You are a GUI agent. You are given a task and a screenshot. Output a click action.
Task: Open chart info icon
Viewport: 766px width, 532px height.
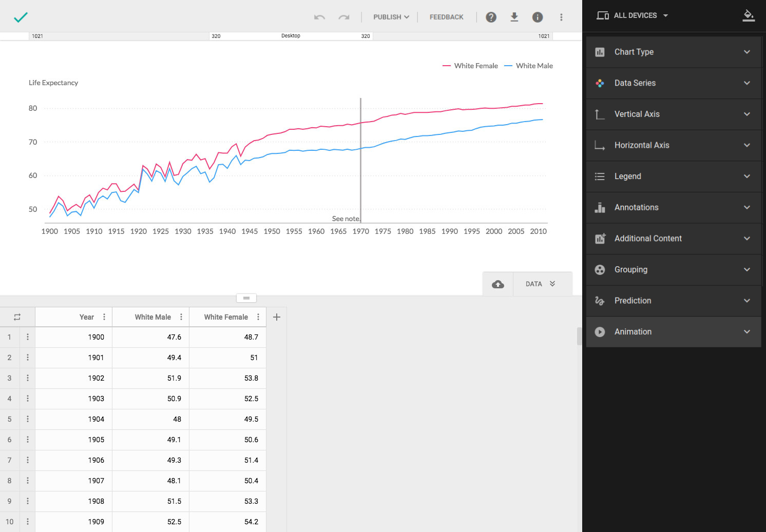pyautogui.click(x=538, y=17)
